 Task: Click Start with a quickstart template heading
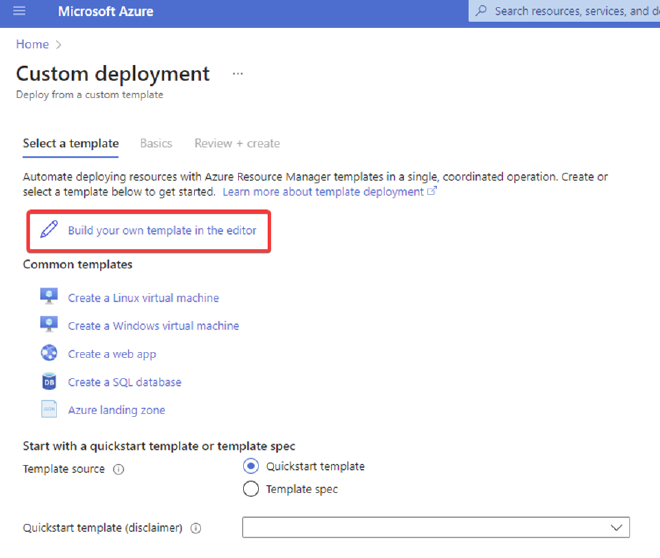point(159,446)
